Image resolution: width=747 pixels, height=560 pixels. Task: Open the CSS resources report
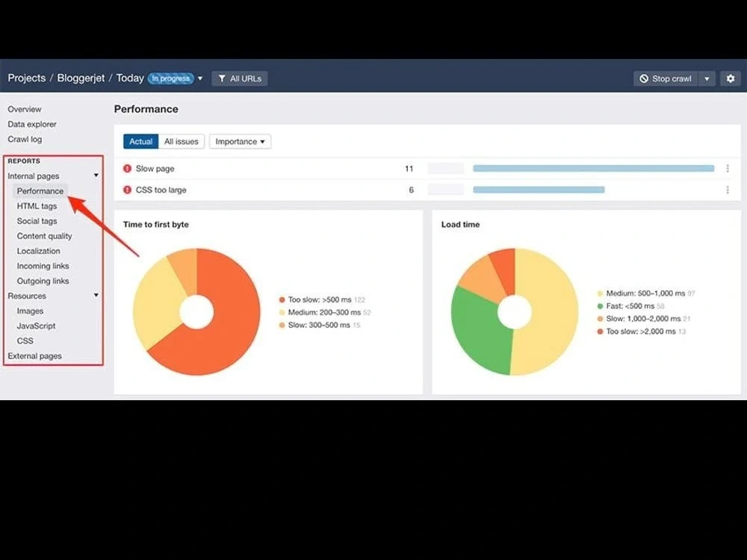tap(25, 341)
